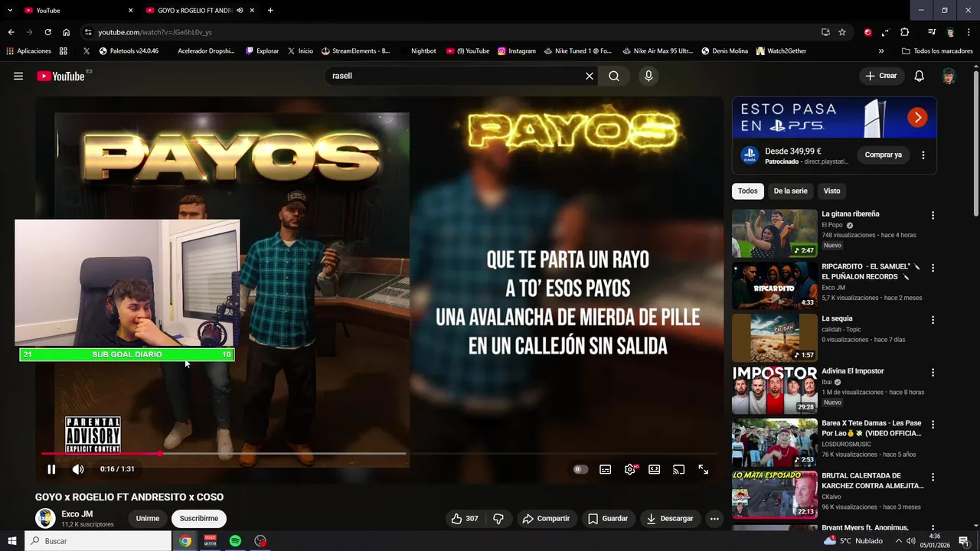
Task: Open Spotify from the taskbar
Action: pyautogui.click(x=236, y=541)
